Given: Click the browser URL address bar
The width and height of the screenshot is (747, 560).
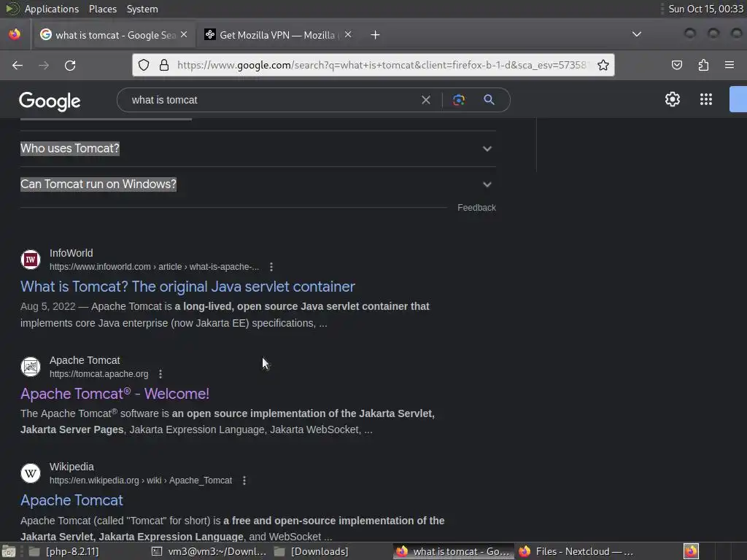Looking at the screenshot, I should pyautogui.click(x=381, y=65).
